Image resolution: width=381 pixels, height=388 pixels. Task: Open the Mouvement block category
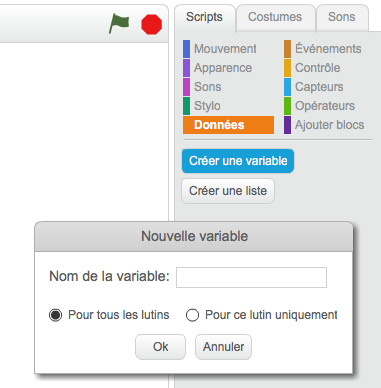coord(220,49)
